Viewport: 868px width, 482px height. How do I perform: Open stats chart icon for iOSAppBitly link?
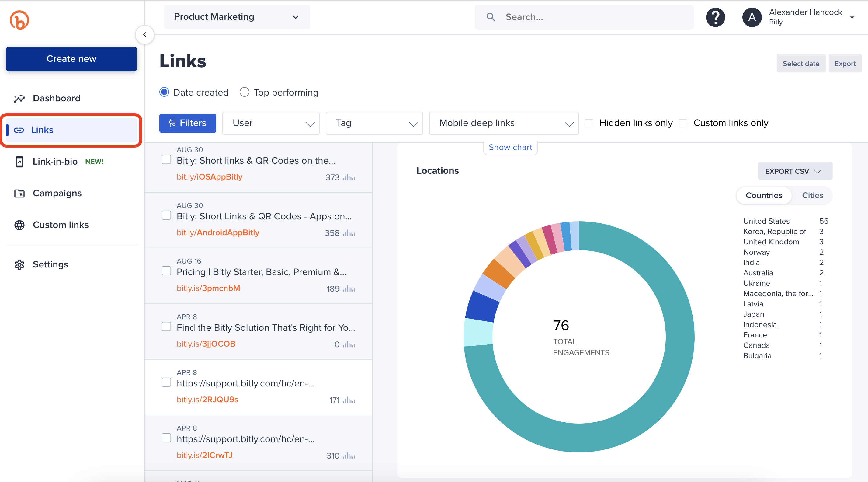point(349,177)
